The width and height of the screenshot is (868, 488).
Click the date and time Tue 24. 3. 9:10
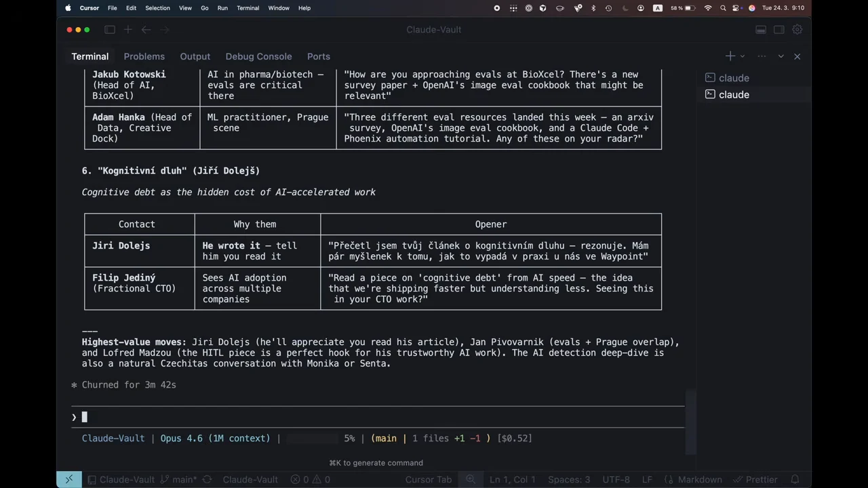pos(783,8)
